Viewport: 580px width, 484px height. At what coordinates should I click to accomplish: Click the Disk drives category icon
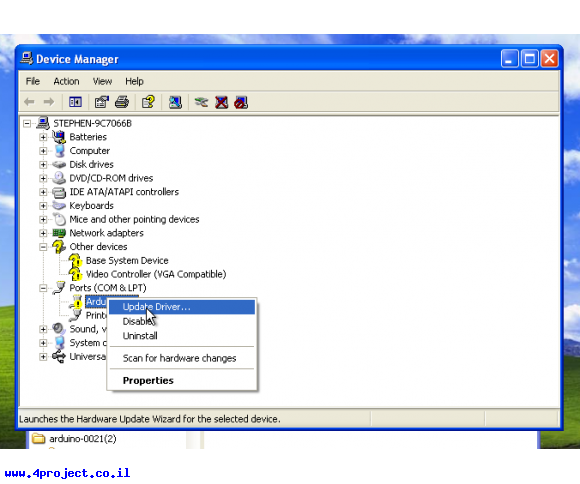coord(59,164)
